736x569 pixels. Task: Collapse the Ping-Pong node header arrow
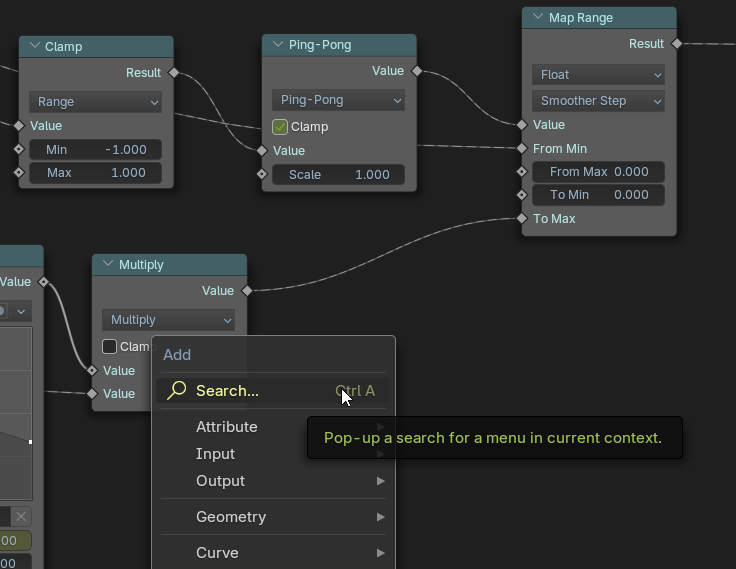pyautogui.click(x=277, y=45)
